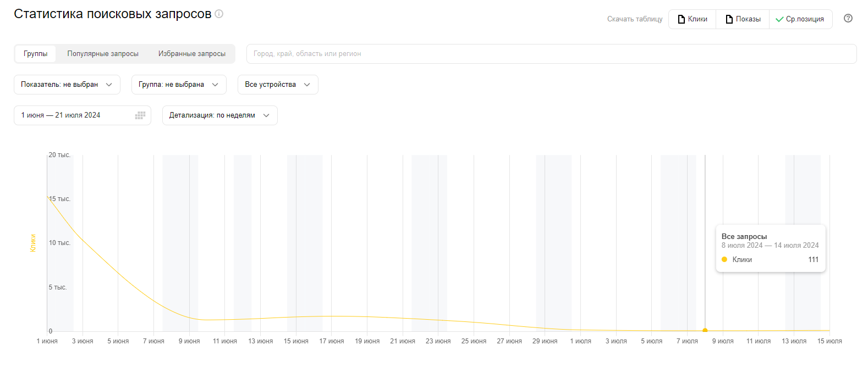Click the info icon beside the page title
The height and width of the screenshot is (367, 868).
click(219, 14)
